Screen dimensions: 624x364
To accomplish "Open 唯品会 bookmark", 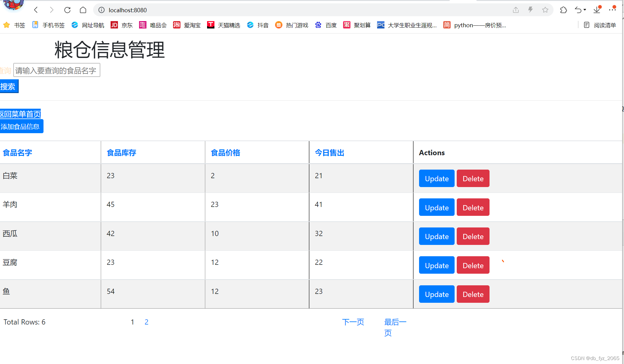I will click(x=153, y=25).
